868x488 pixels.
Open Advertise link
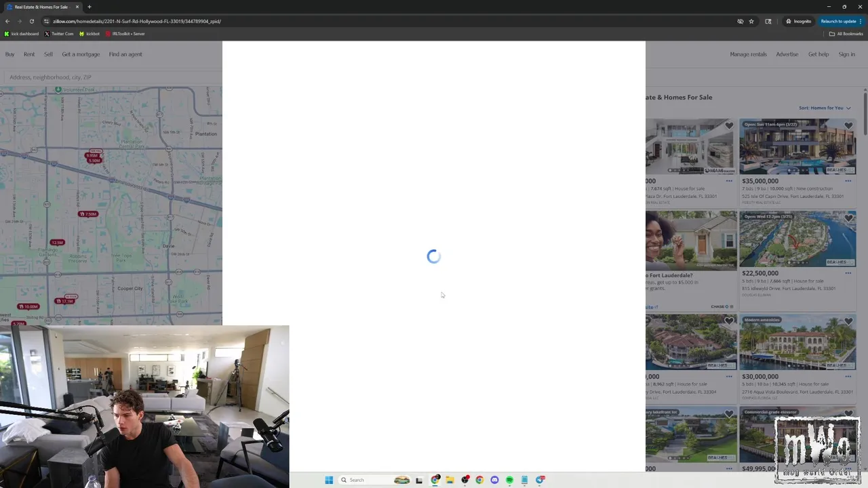[787, 54]
